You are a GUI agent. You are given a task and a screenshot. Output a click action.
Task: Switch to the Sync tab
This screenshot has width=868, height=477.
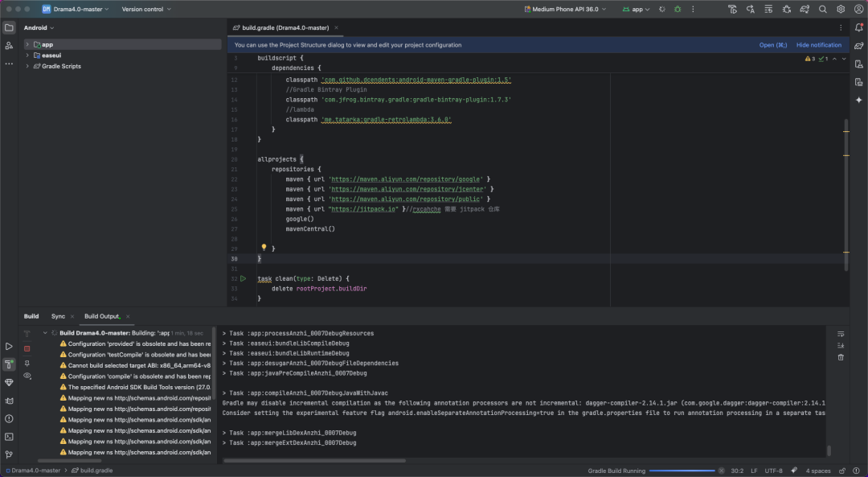58,316
